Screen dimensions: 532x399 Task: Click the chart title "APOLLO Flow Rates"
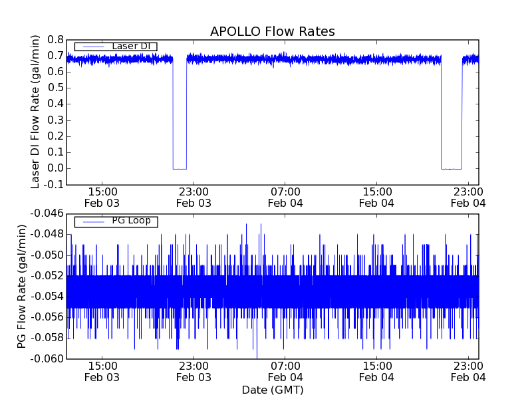(273, 31)
